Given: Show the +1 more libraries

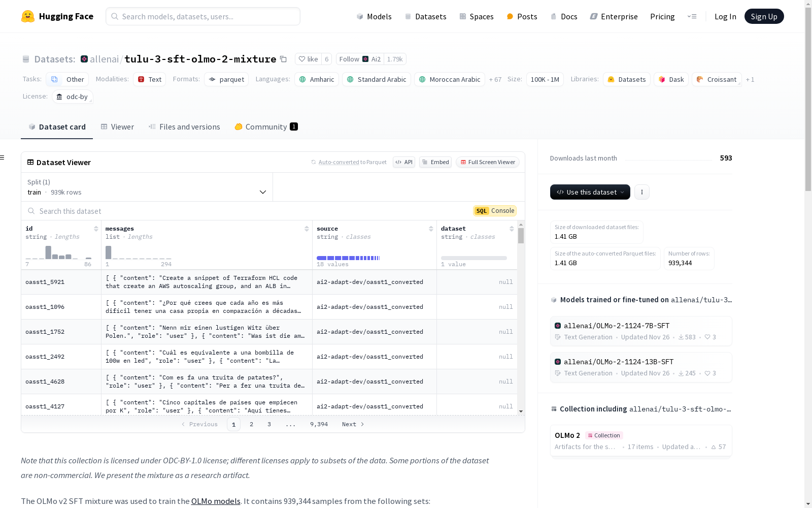Looking at the screenshot, I should pos(750,79).
